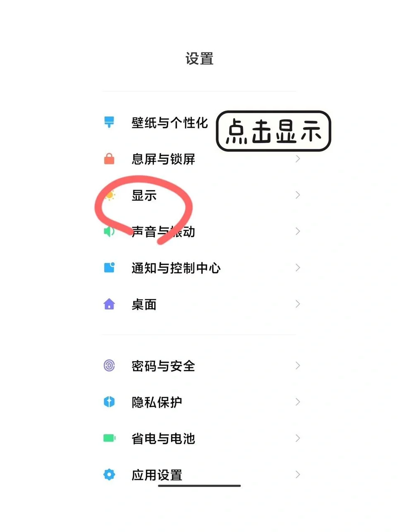Image resolution: width=399 pixels, height=532 pixels.
Task: Expand the 显示 settings via its chevron
Action: 297,195
